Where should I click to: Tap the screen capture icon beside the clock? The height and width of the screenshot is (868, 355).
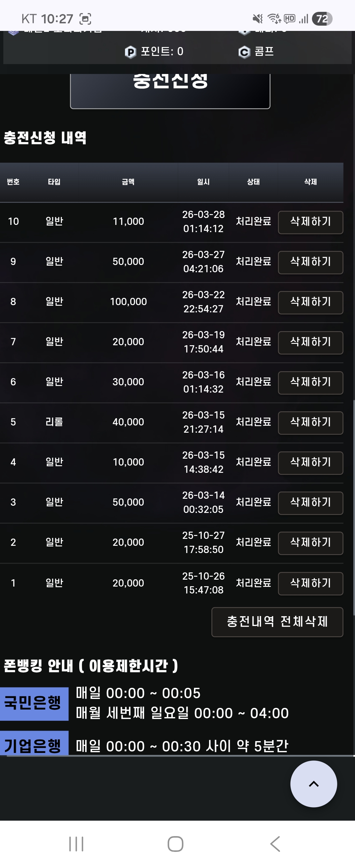pyautogui.click(x=85, y=19)
